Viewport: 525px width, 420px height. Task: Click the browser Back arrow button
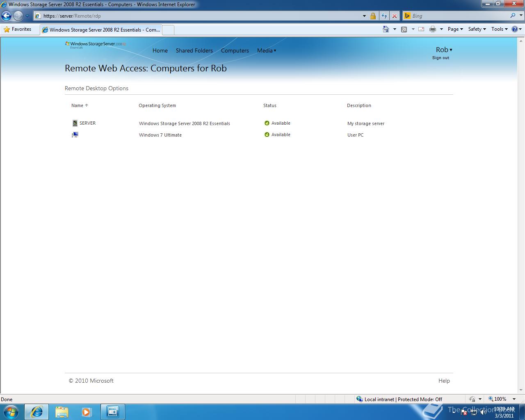[6, 16]
